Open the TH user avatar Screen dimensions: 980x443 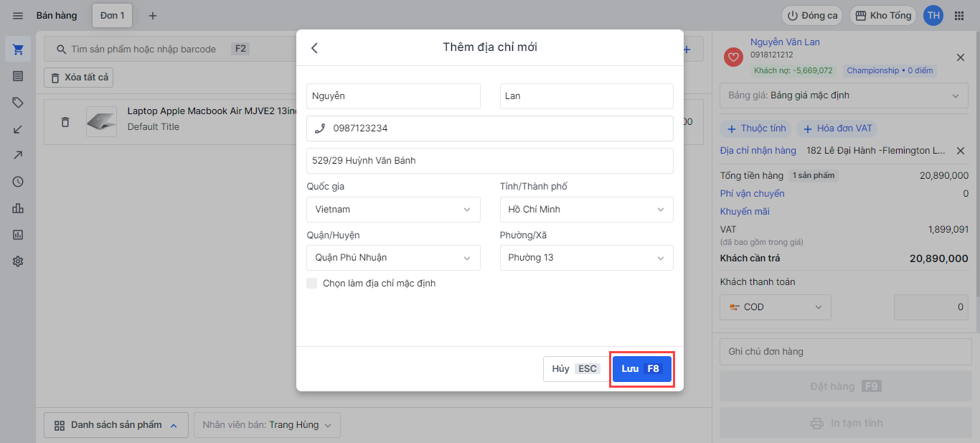(x=933, y=16)
